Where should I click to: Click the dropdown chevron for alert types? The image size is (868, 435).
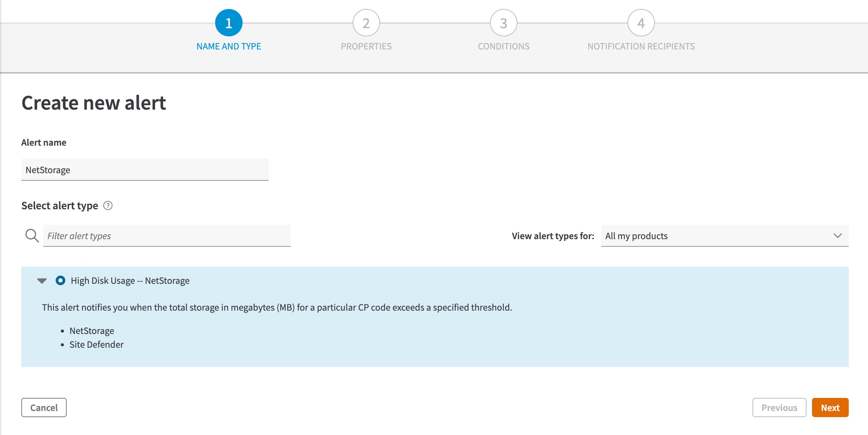tap(837, 236)
